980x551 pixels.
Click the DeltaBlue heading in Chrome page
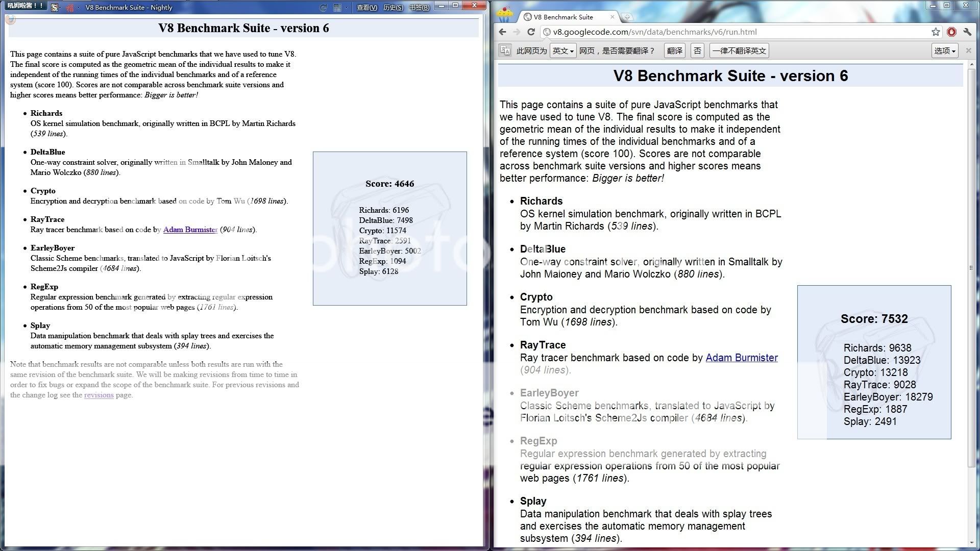[x=543, y=249]
